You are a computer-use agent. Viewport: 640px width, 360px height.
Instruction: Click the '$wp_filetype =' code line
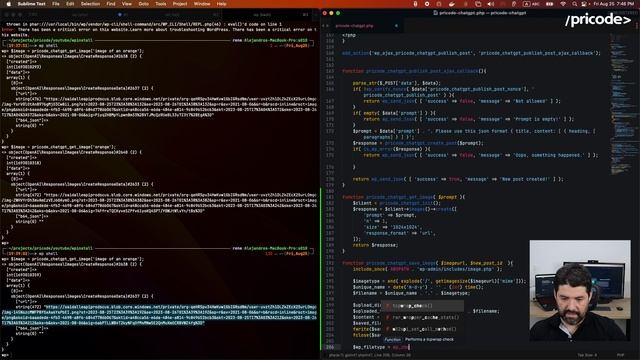tap(381, 347)
